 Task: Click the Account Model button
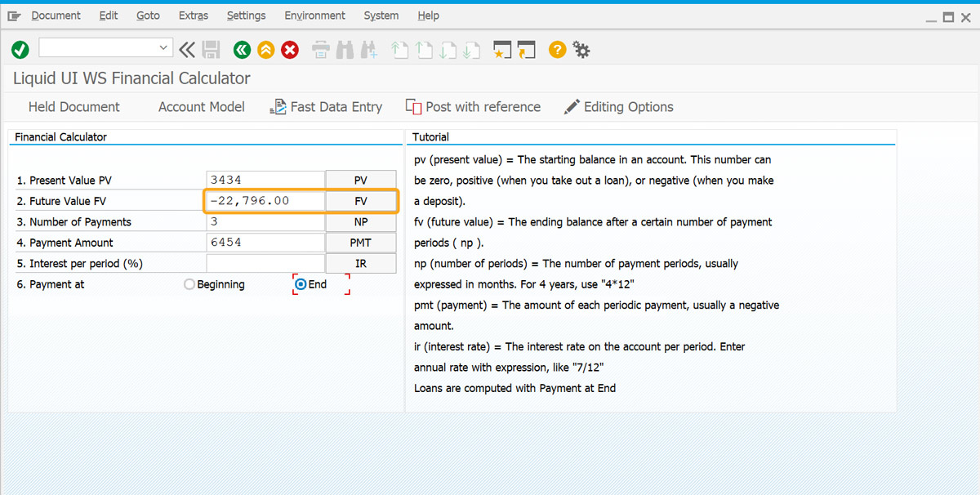[x=202, y=107]
